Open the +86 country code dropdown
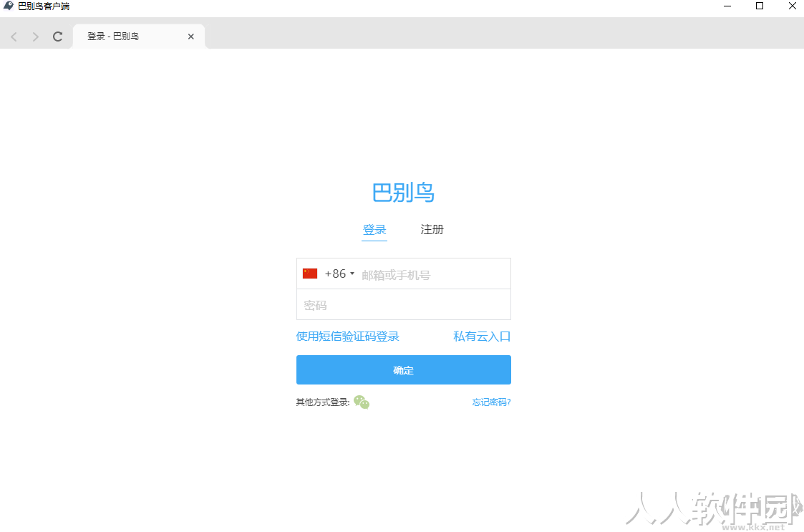804x532 pixels. [339, 274]
